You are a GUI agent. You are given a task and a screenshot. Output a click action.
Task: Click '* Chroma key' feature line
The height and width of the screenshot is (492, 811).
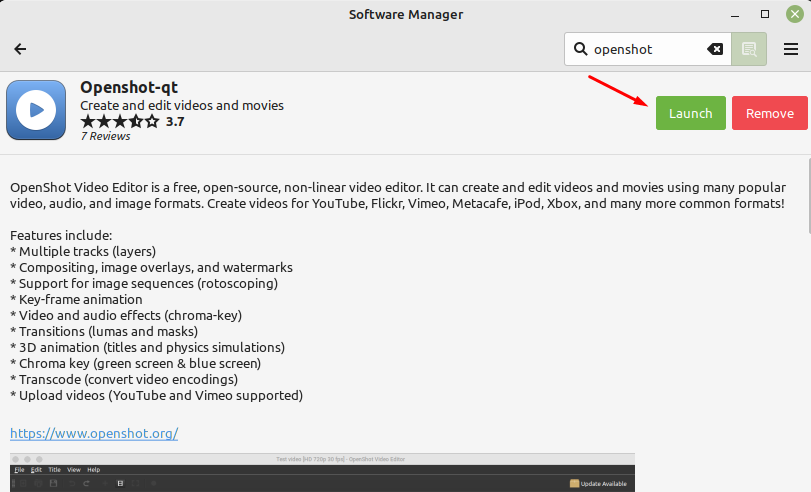pos(136,363)
